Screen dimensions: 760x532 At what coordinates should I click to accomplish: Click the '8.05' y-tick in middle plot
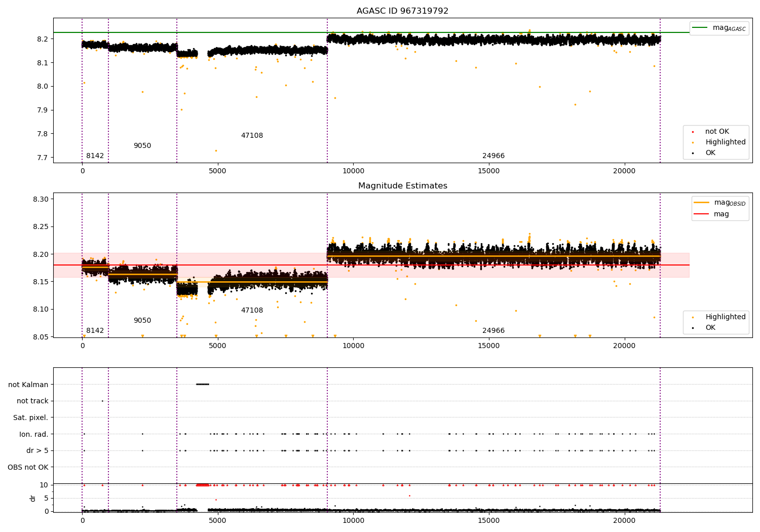tap(40, 337)
